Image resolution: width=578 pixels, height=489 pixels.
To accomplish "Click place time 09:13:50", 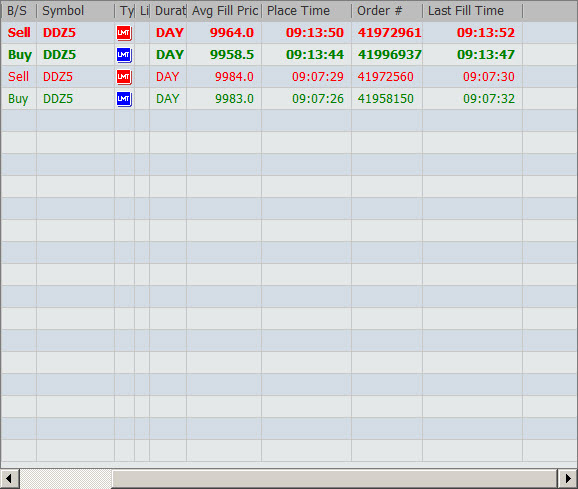I will (315, 33).
